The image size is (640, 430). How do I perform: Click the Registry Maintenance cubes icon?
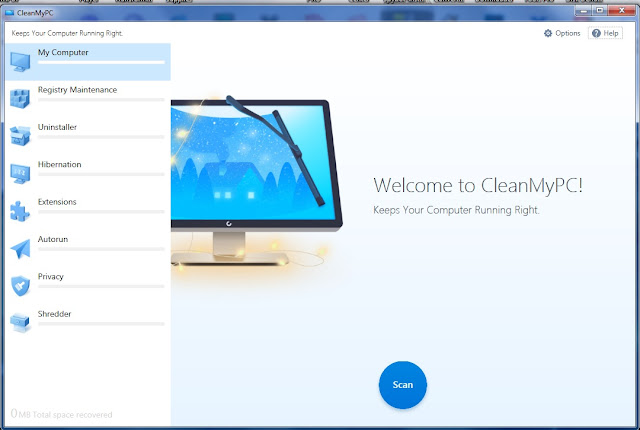(x=20, y=99)
